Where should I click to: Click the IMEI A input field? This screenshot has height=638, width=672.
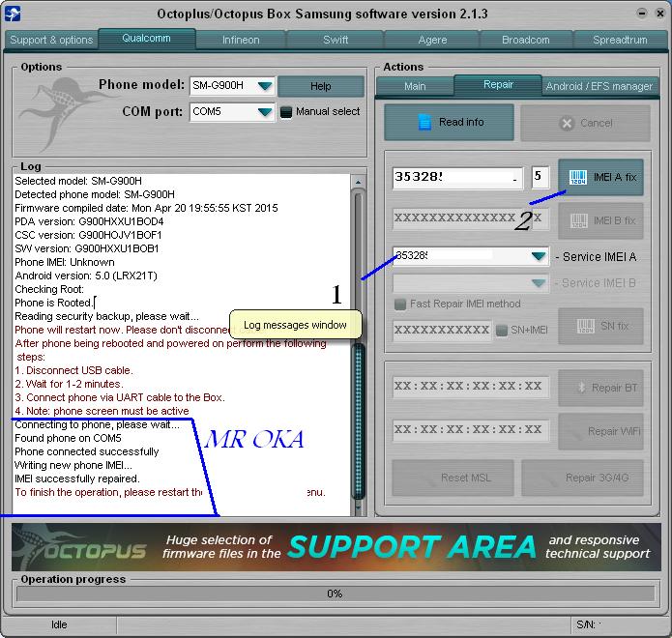(x=457, y=178)
